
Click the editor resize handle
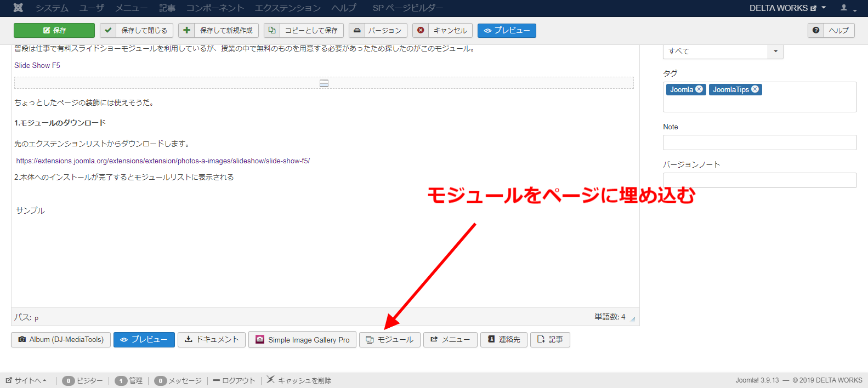632,319
